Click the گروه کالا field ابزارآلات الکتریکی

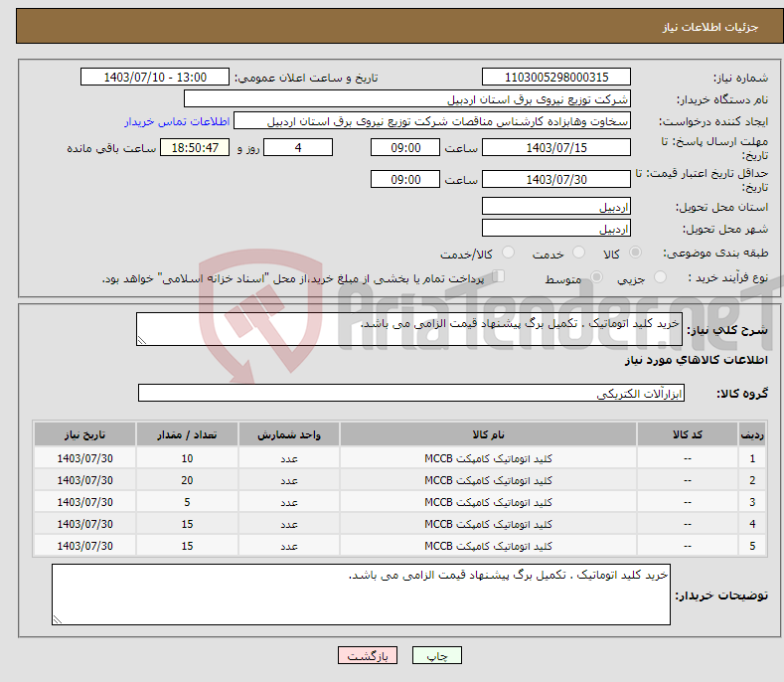pos(411,393)
